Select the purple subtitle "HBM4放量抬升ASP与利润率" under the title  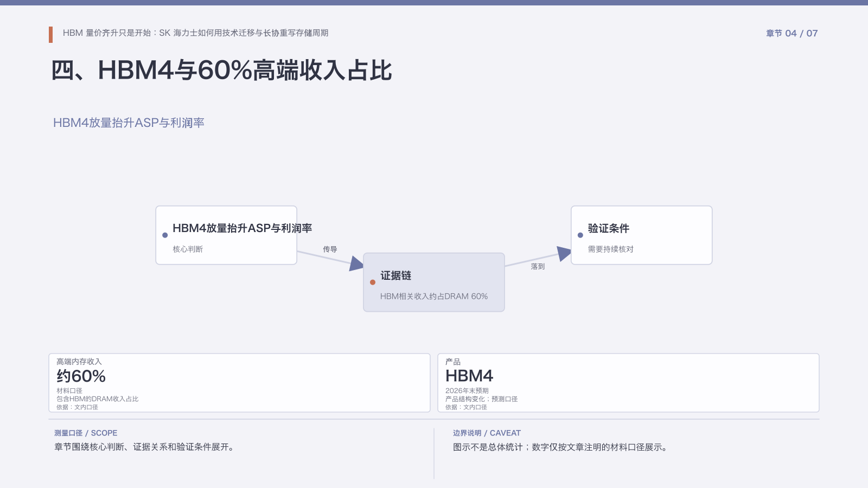click(x=129, y=123)
